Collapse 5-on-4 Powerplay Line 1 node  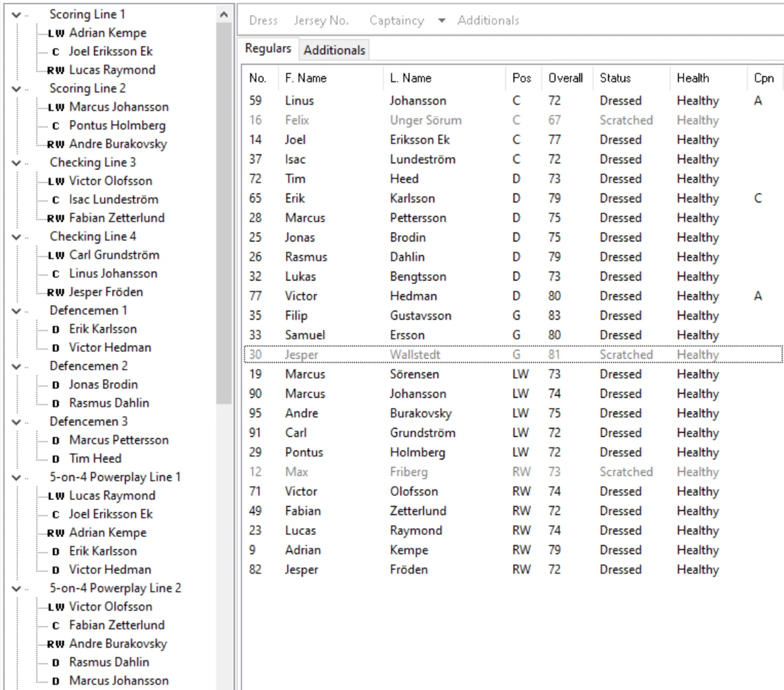pyautogui.click(x=17, y=478)
